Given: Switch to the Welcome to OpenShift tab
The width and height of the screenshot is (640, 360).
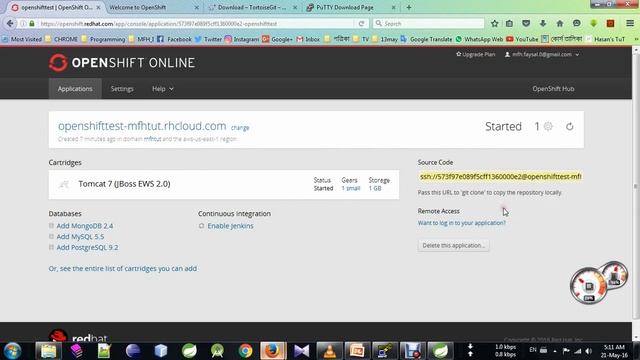Looking at the screenshot, I should point(153,7).
